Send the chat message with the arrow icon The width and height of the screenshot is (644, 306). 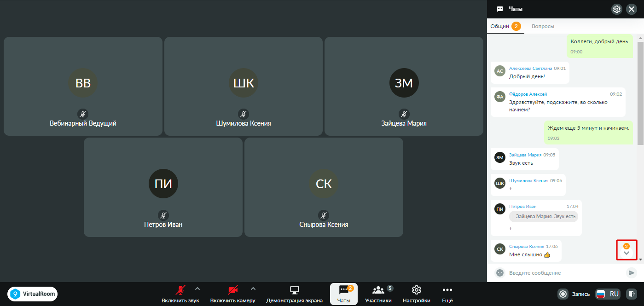click(631, 273)
